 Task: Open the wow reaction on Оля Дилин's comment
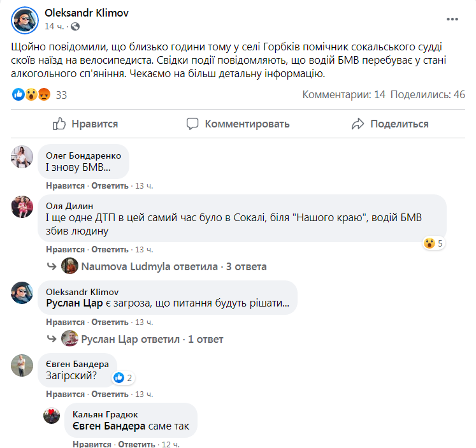pyautogui.click(x=433, y=243)
